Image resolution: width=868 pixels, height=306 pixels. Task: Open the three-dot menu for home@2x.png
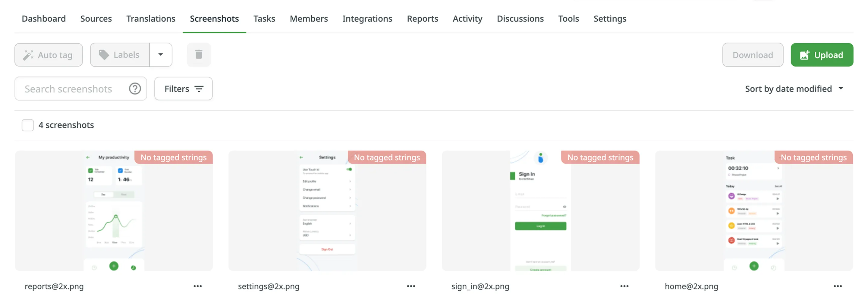[838, 286]
